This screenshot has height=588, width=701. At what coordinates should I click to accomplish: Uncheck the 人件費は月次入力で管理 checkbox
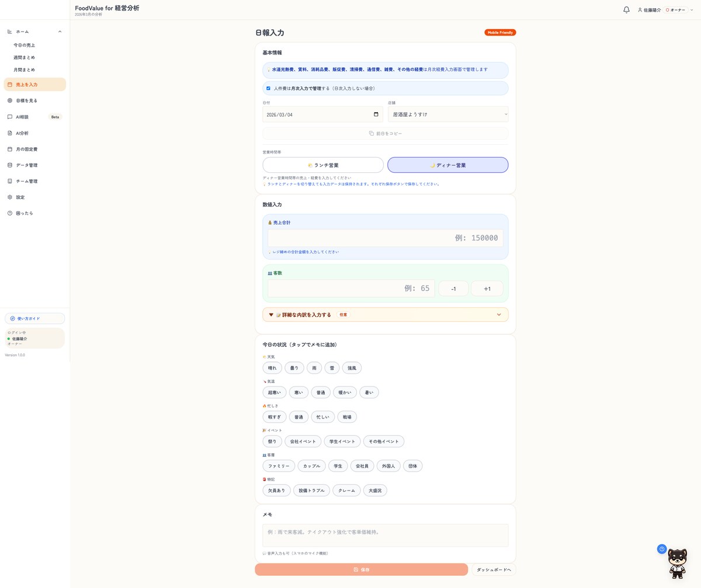point(268,88)
